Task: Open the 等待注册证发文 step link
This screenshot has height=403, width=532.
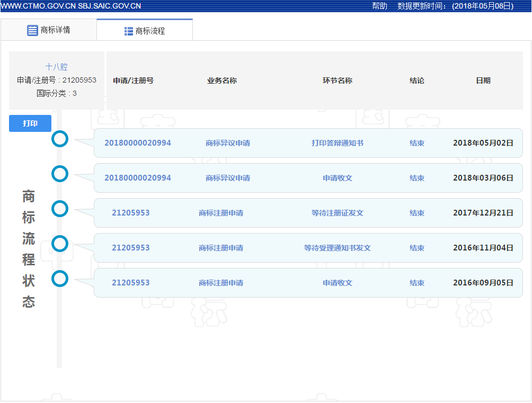Action: tap(338, 213)
